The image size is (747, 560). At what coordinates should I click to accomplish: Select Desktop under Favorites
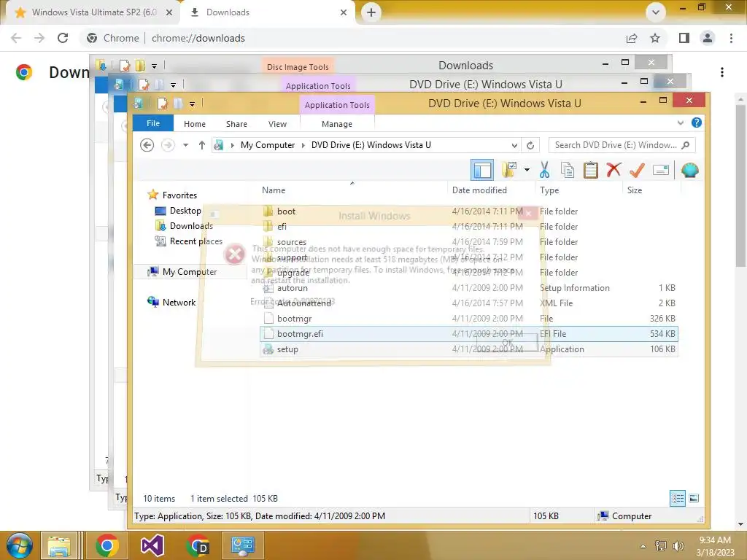tap(185, 211)
